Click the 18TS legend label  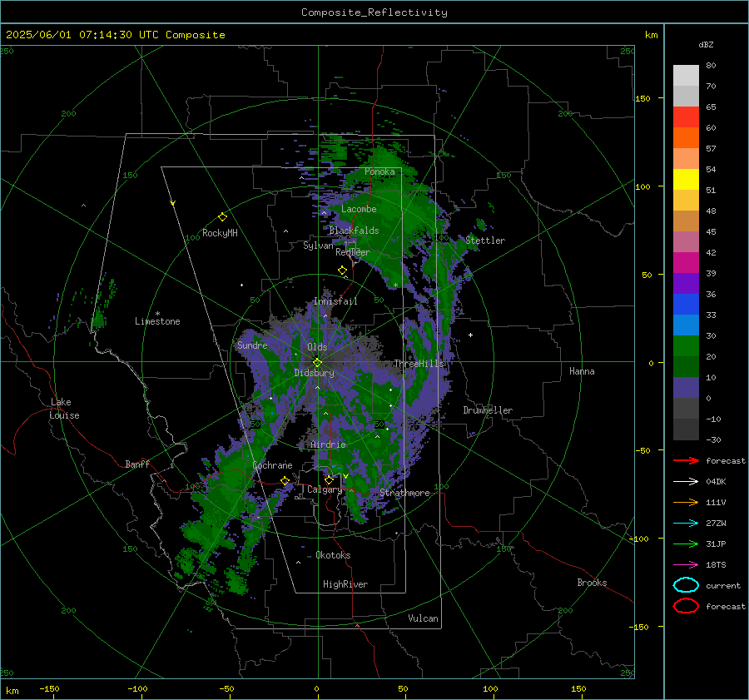[716, 565]
